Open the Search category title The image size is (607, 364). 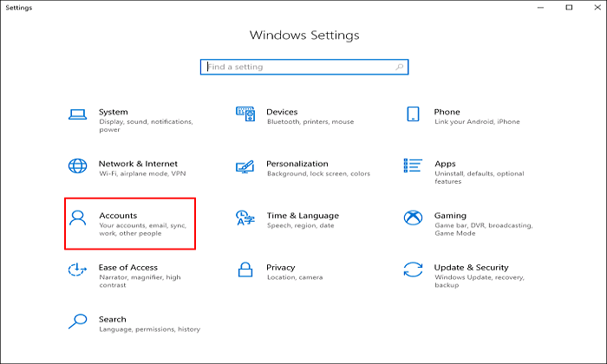click(112, 319)
